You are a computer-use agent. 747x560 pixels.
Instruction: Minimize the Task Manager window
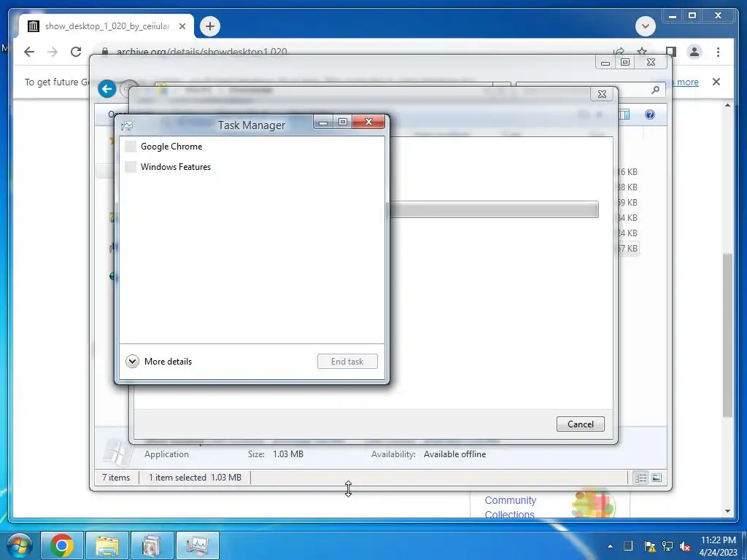(x=323, y=122)
